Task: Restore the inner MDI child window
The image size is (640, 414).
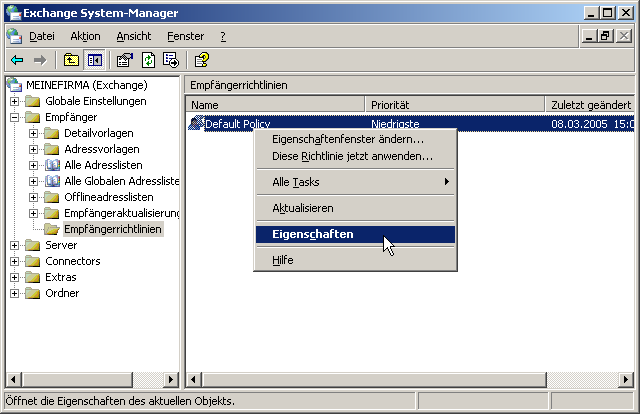Action: click(x=606, y=36)
